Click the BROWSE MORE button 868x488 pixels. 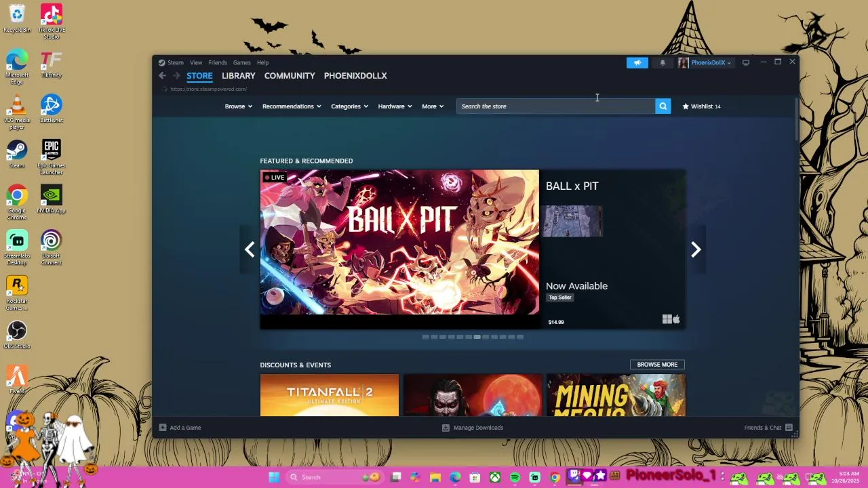[x=657, y=365]
